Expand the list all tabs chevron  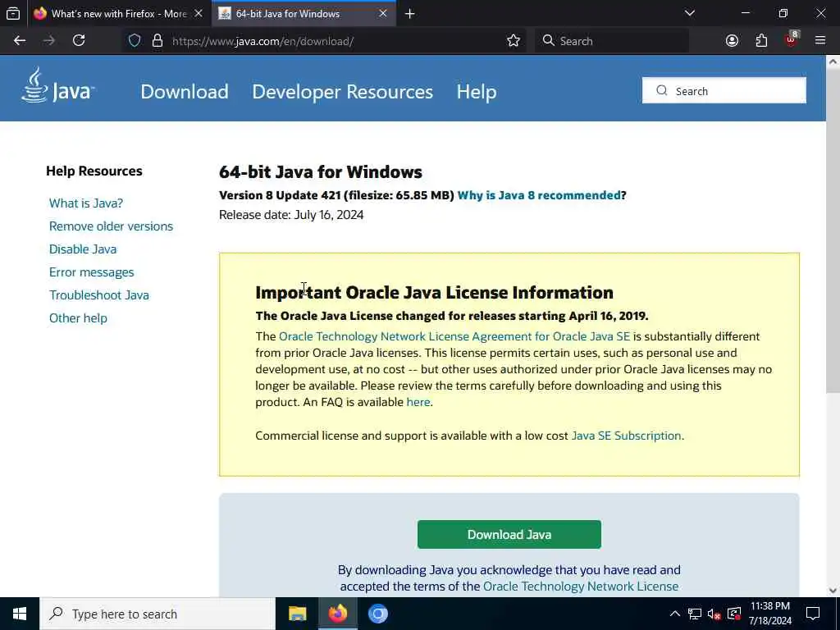[x=690, y=13]
